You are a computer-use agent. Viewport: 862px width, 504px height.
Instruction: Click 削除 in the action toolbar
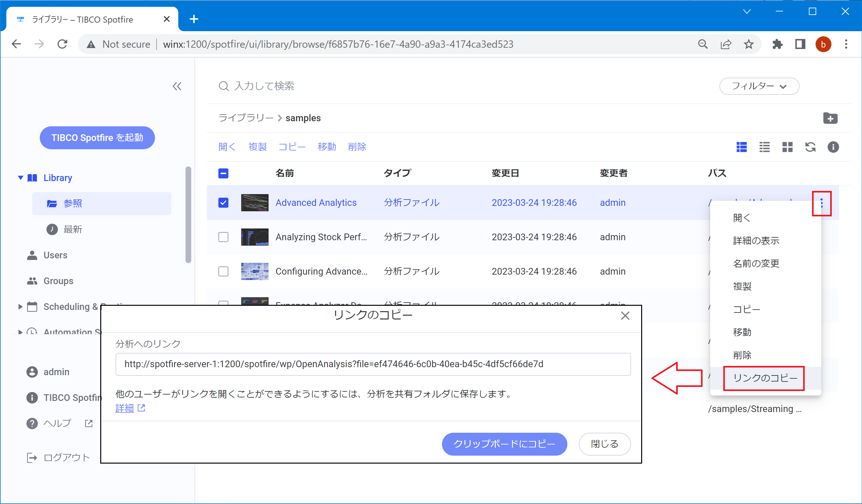357,147
